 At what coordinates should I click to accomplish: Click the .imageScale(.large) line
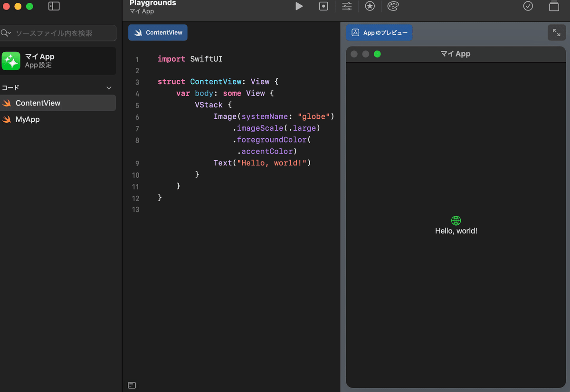pos(276,128)
